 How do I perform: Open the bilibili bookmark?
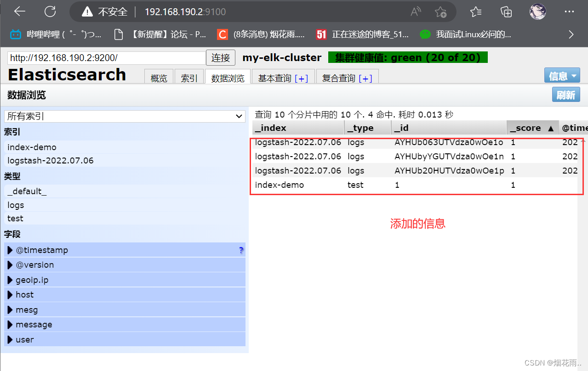point(56,34)
